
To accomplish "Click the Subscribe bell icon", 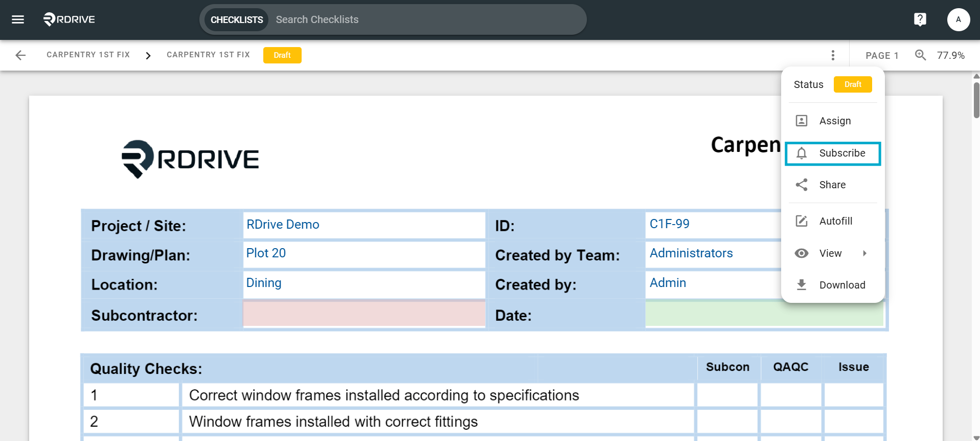I will (802, 153).
